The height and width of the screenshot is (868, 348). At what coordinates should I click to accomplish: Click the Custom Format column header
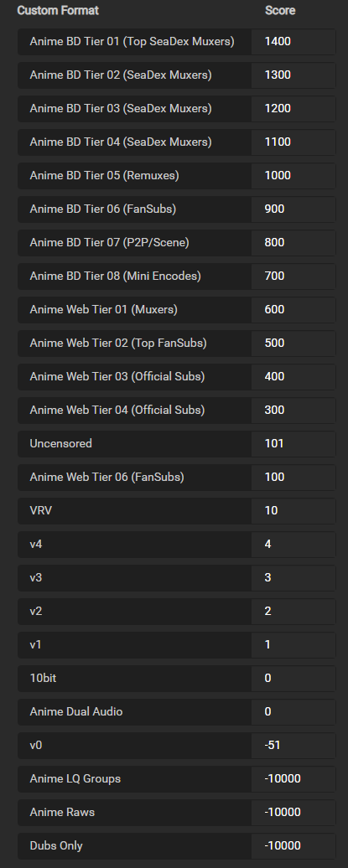tap(58, 11)
